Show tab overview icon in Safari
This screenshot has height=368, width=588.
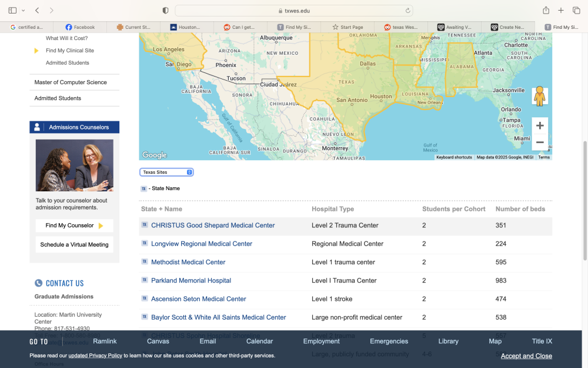pyautogui.click(x=576, y=11)
